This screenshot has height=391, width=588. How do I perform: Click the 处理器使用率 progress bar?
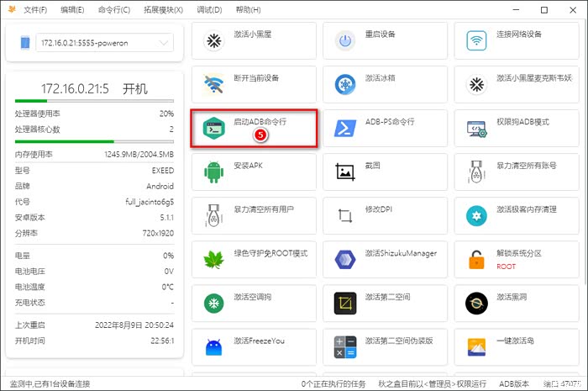pyautogui.click(x=94, y=101)
